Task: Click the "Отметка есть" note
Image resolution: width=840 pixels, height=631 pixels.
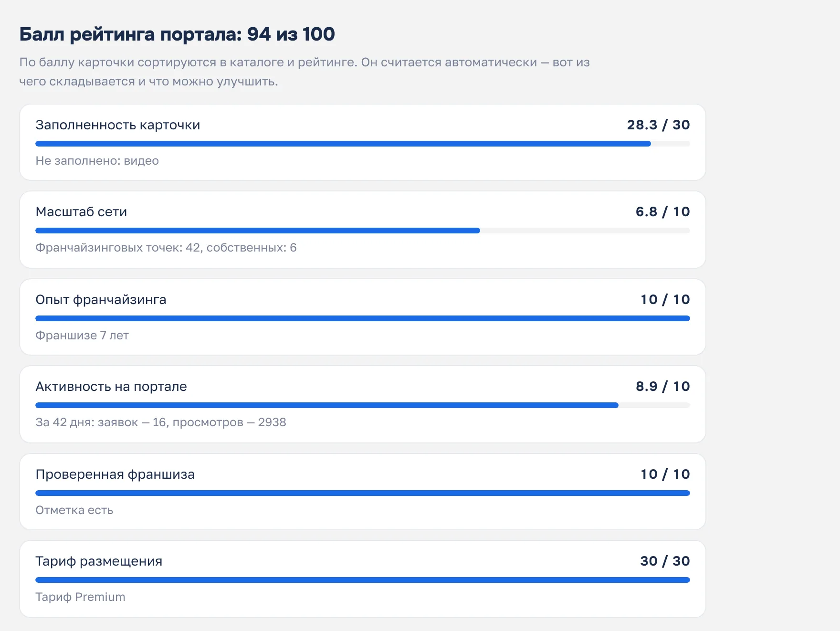Action: pos(74,510)
